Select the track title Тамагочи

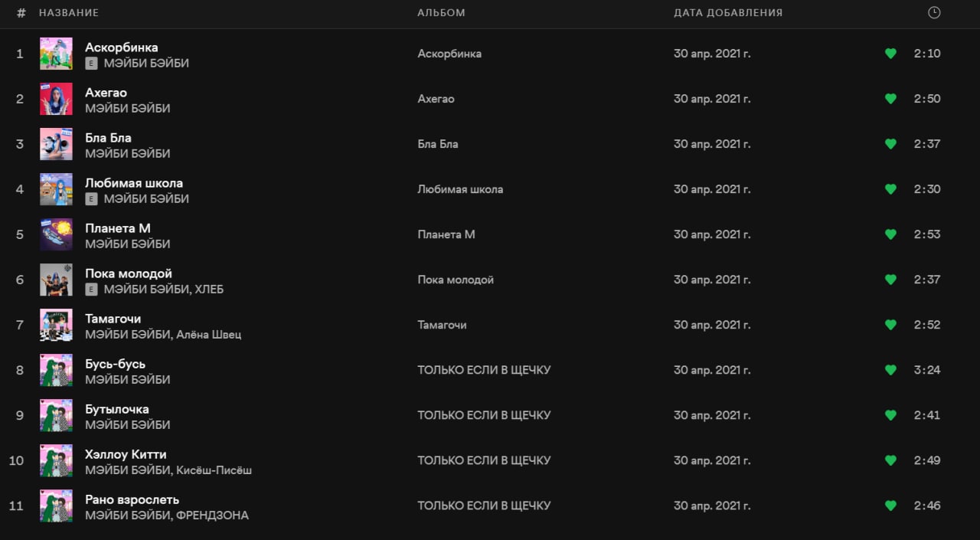pos(113,319)
